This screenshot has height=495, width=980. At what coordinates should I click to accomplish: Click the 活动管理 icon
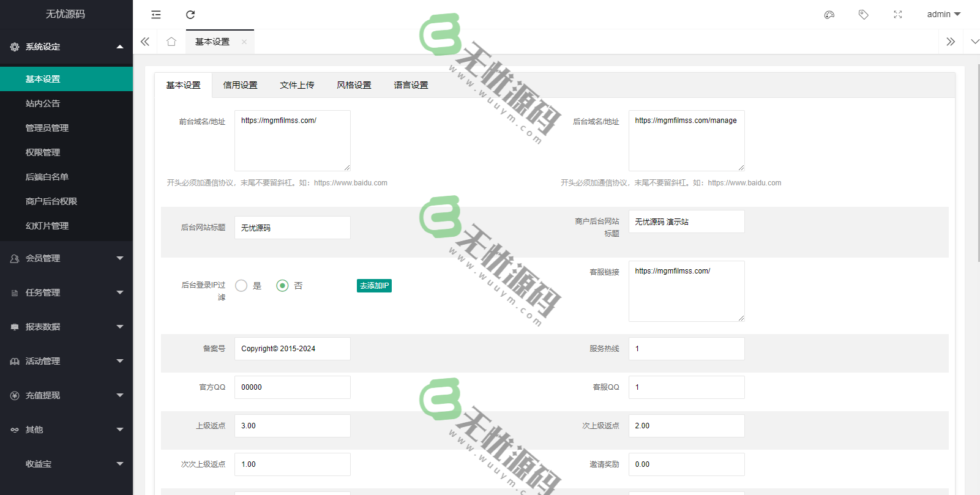click(15, 362)
